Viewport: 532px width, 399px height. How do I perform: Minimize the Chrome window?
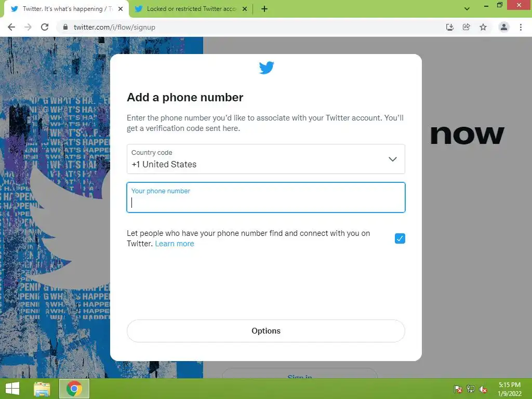click(486, 5)
